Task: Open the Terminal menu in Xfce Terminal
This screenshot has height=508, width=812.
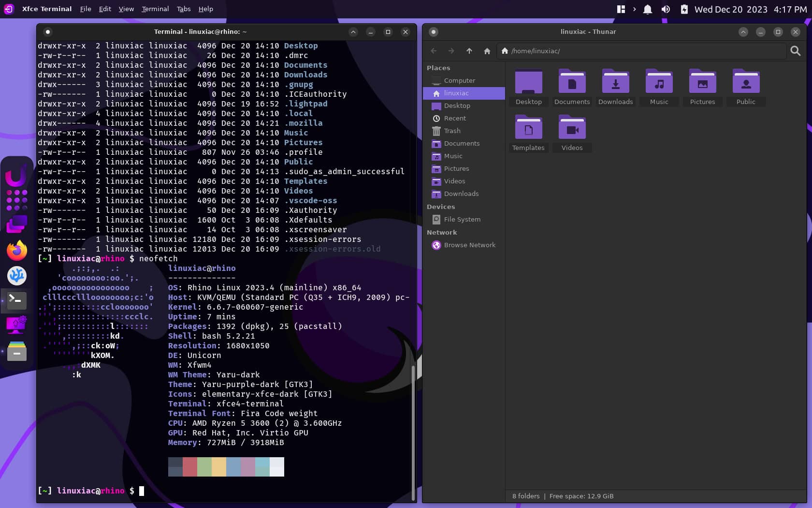Action: click(155, 9)
